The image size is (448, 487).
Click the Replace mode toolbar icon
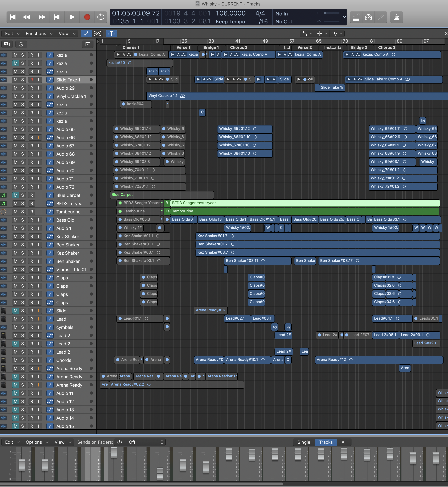tap(356, 17)
